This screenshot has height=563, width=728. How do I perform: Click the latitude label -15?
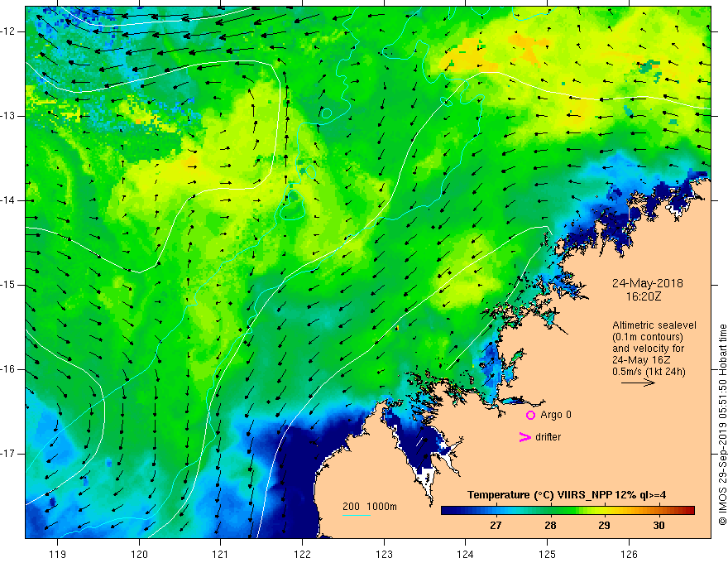(x=8, y=285)
